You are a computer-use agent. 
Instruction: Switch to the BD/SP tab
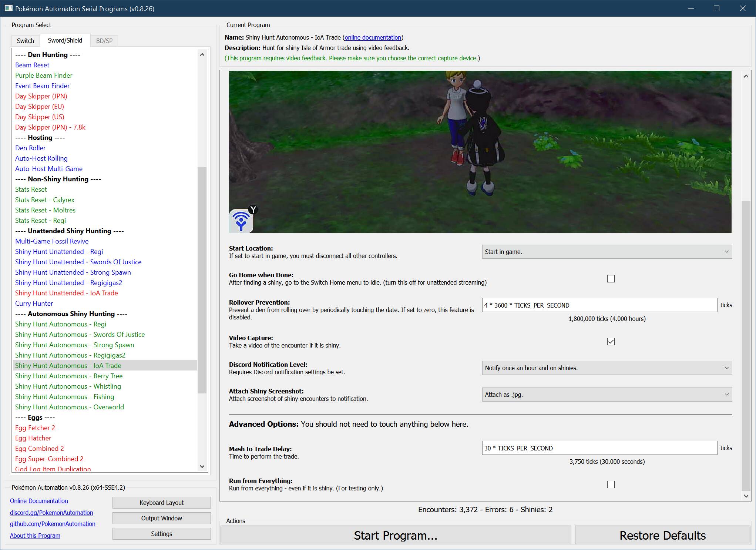click(x=104, y=41)
